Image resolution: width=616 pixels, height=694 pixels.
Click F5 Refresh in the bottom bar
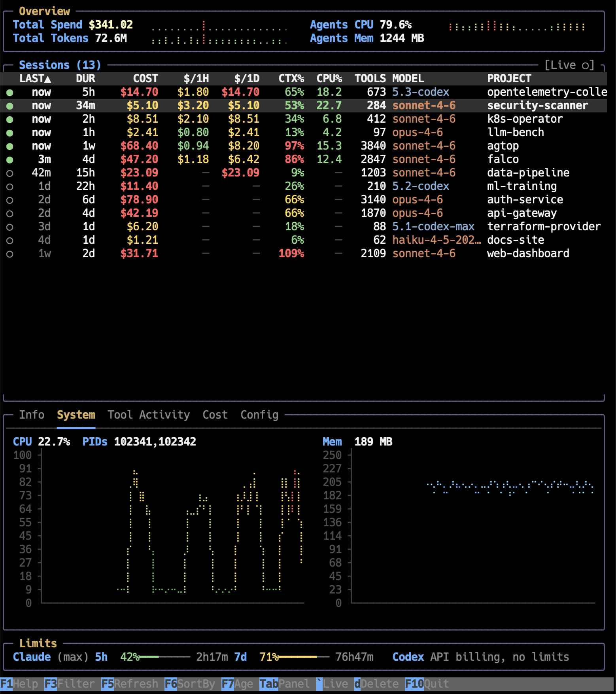tap(130, 684)
